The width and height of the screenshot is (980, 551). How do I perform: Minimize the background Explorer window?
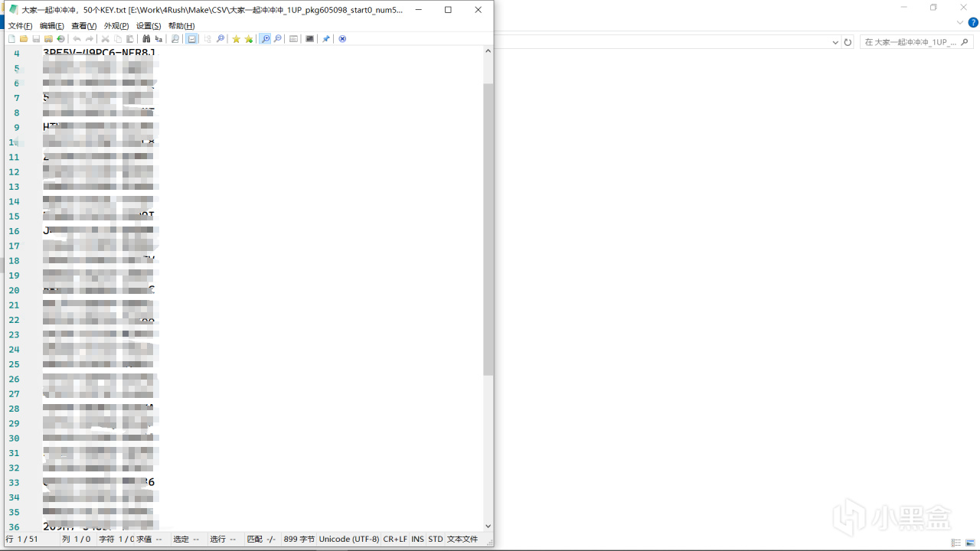[x=904, y=7]
